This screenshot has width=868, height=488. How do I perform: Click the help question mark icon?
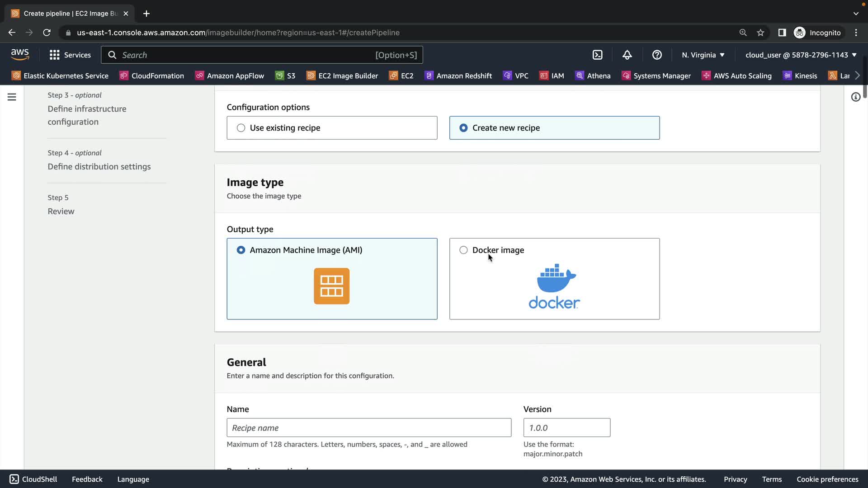click(657, 55)
